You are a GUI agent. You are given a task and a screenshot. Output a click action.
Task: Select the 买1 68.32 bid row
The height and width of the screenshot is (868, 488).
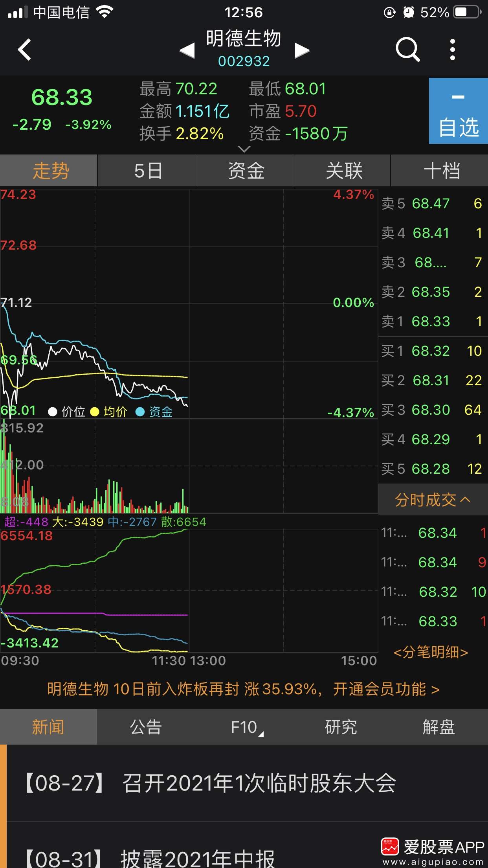[433, 351]
